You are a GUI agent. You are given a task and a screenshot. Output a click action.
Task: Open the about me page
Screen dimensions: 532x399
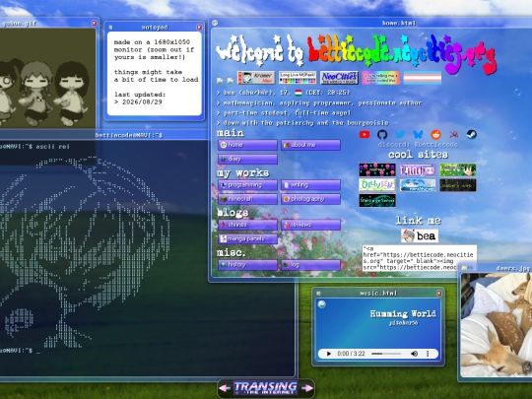310,145
